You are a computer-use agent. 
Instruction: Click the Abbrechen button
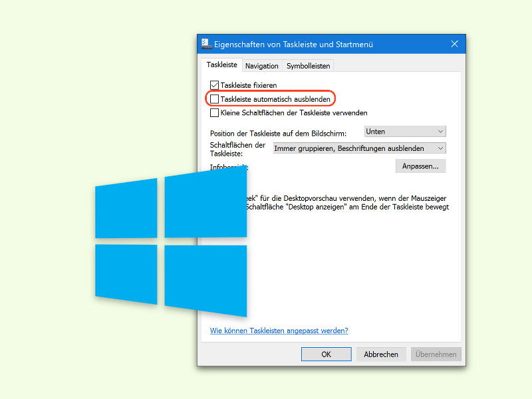pyautogui.click(x=381, y=354)
